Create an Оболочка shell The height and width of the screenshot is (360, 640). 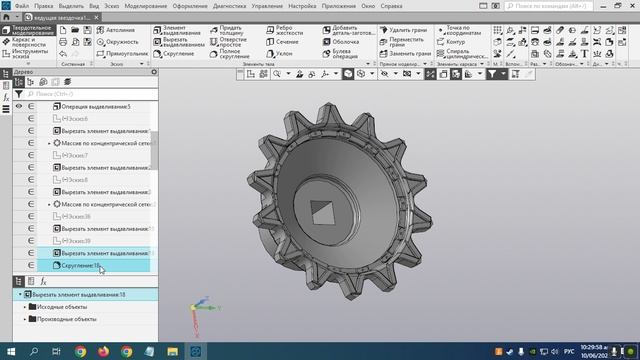(x=341, y=42)
